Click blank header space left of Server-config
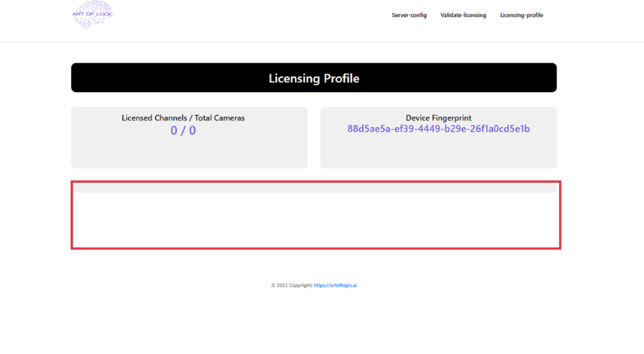Image resolution: width=644 pixels, height=354 pixels. [263, 15]
